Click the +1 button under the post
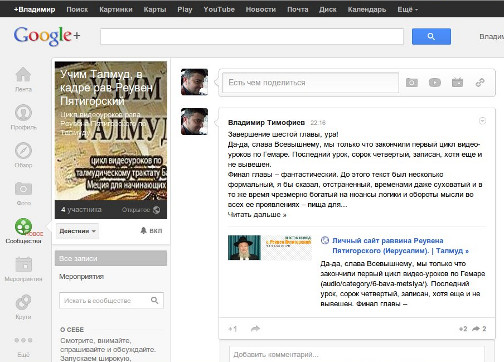This screenshot has height=362, width=504. pos(233,329)
